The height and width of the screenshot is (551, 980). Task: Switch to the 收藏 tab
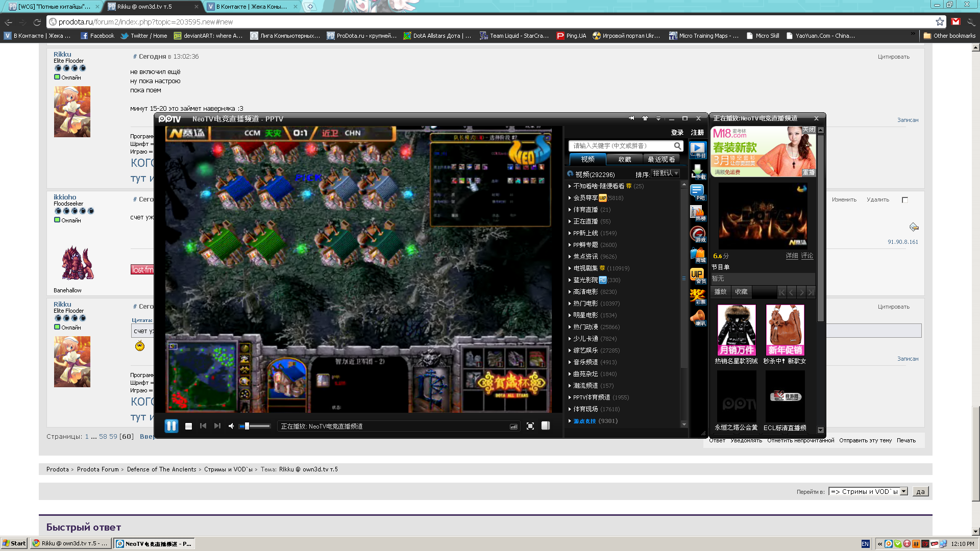tap(625, 159)
